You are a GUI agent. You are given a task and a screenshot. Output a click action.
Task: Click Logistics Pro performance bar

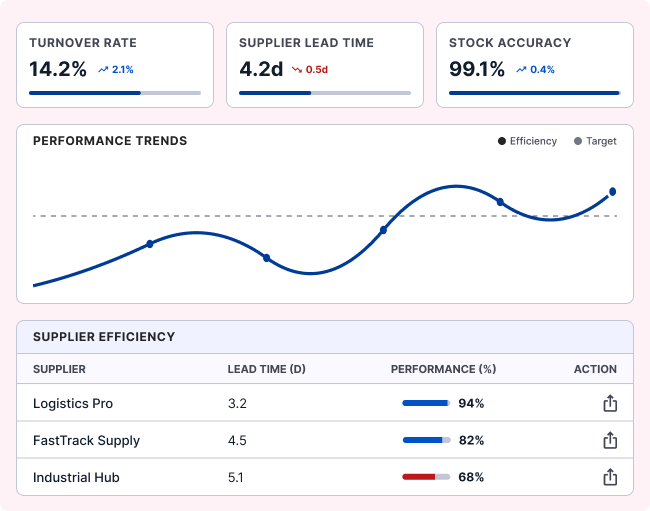click(x=426, y=403)
